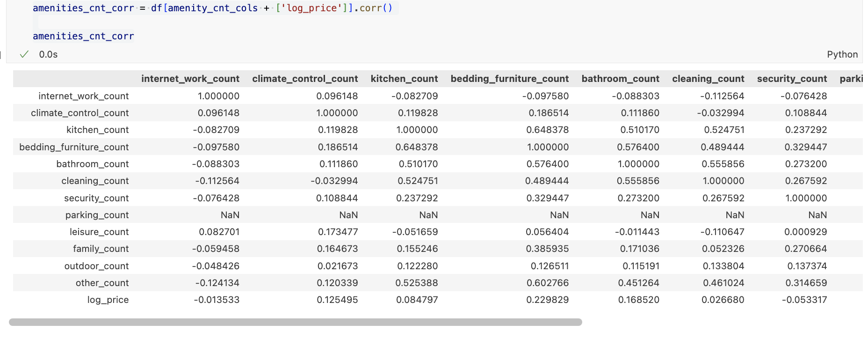868x339 pixels.
Task: Select the leisure_count row label
Action: pyautogui.click(x=99, y=232)
